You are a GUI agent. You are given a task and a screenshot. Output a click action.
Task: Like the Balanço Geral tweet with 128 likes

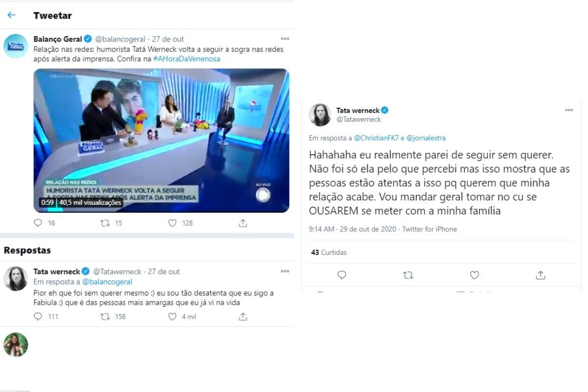tap(172, 223)
